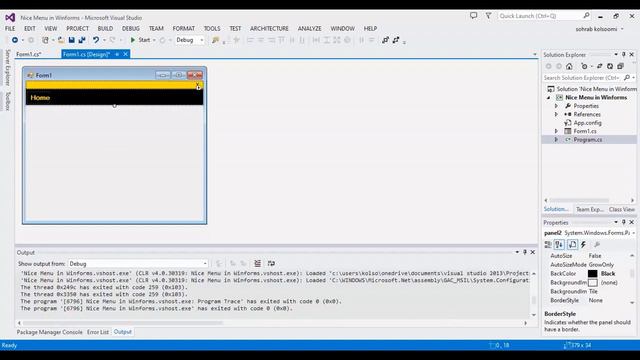Click the New Project toolbar icon
The image size is (640, 360).
tap(45, 40)
